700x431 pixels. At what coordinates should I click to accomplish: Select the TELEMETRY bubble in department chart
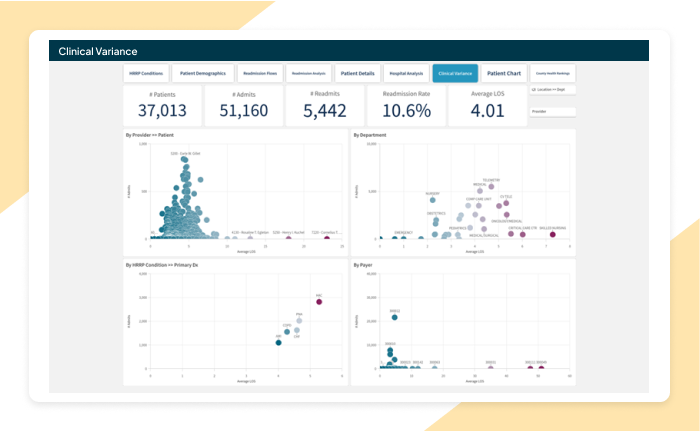491,187
